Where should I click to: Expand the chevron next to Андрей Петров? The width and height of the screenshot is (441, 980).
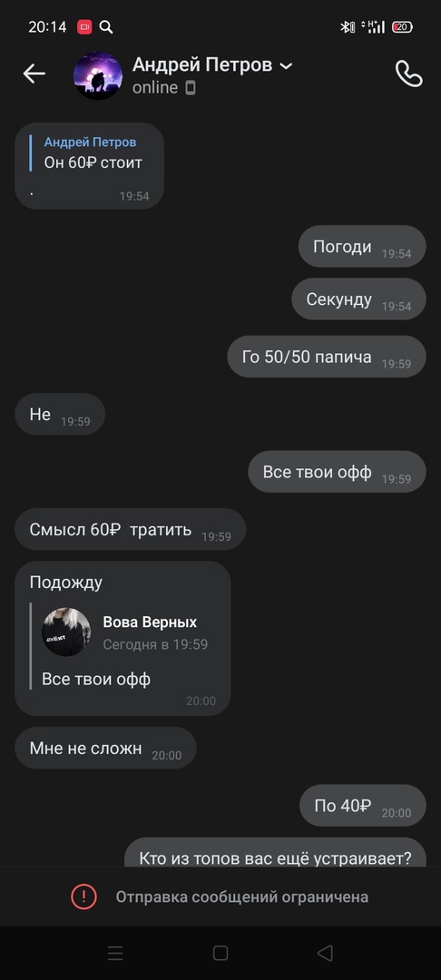point(286,65)
